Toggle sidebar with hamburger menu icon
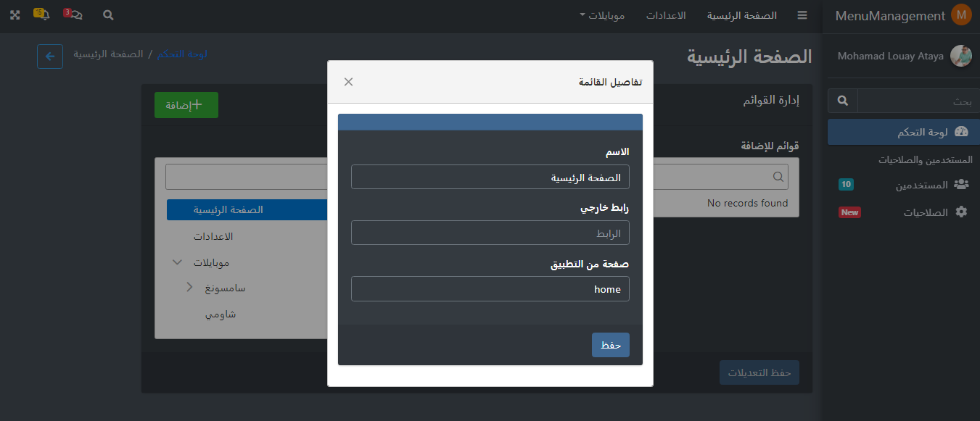Image resolution: width=980 pixels, height=421 pixels. [x=802, y=15]
